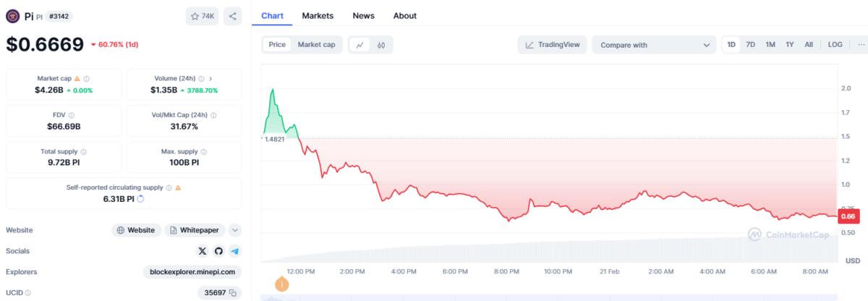Open the Telegram social link

click(x=234, y=251)
